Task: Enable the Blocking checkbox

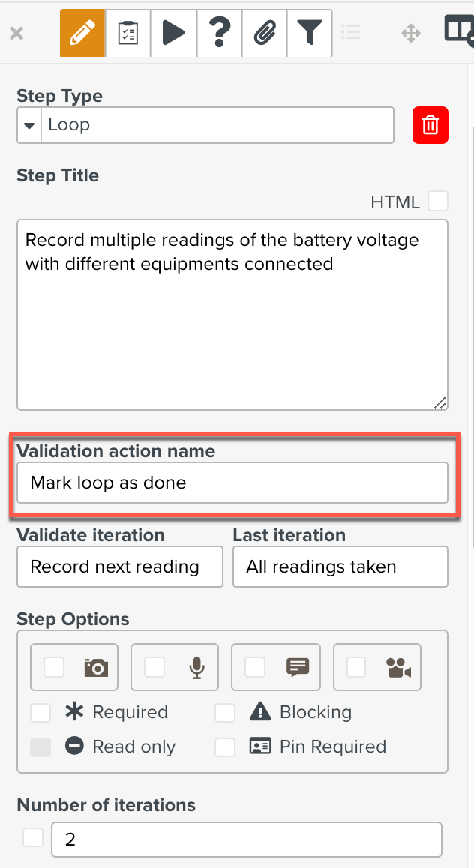Action: [225, 712]
